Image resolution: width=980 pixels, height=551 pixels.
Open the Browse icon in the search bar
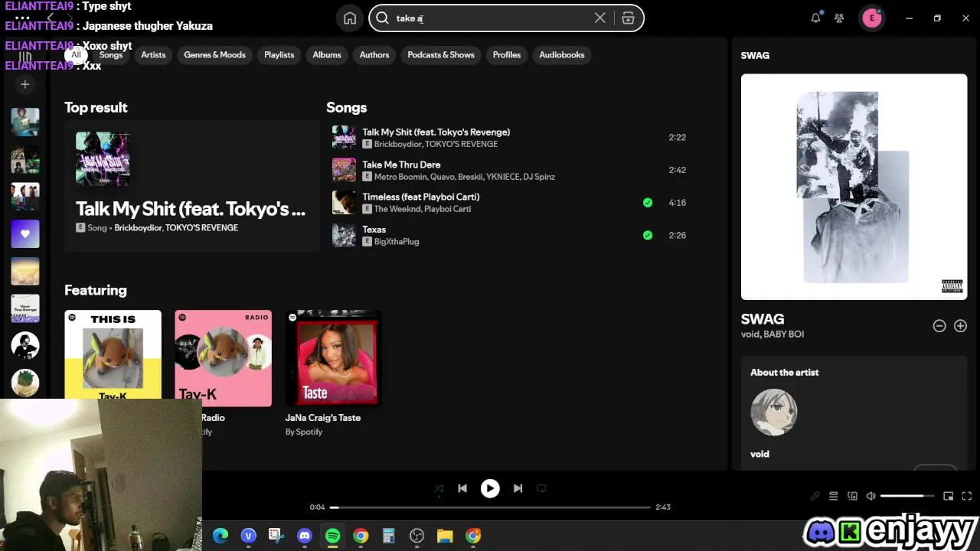pos(628,18)
